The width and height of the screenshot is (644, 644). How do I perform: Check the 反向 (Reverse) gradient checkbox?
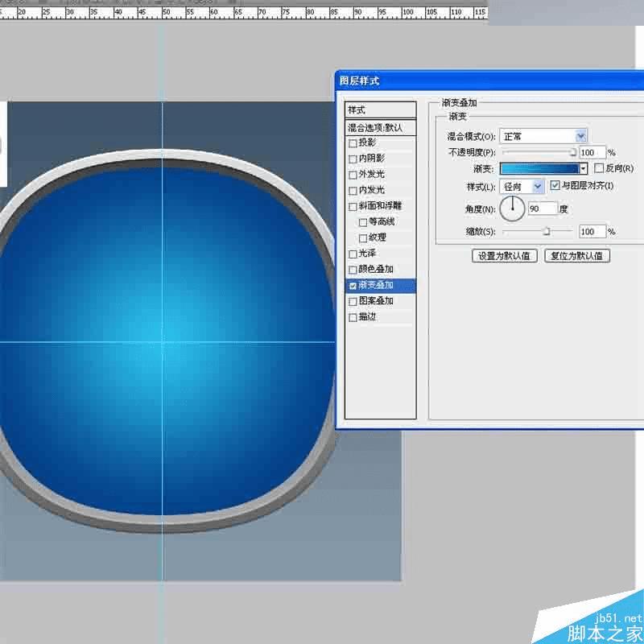[x=597, y=167]
